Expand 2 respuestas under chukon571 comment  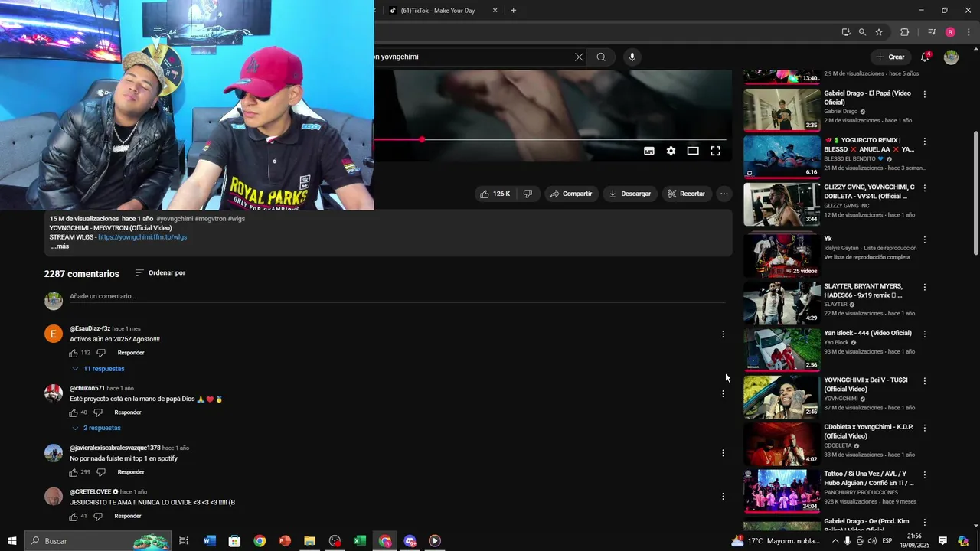[96, 428]
